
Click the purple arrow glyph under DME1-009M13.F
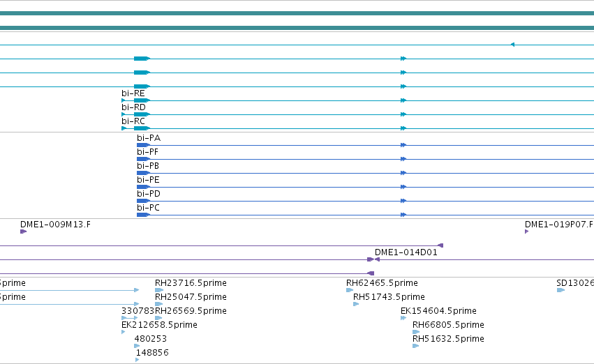pos(23,232)
